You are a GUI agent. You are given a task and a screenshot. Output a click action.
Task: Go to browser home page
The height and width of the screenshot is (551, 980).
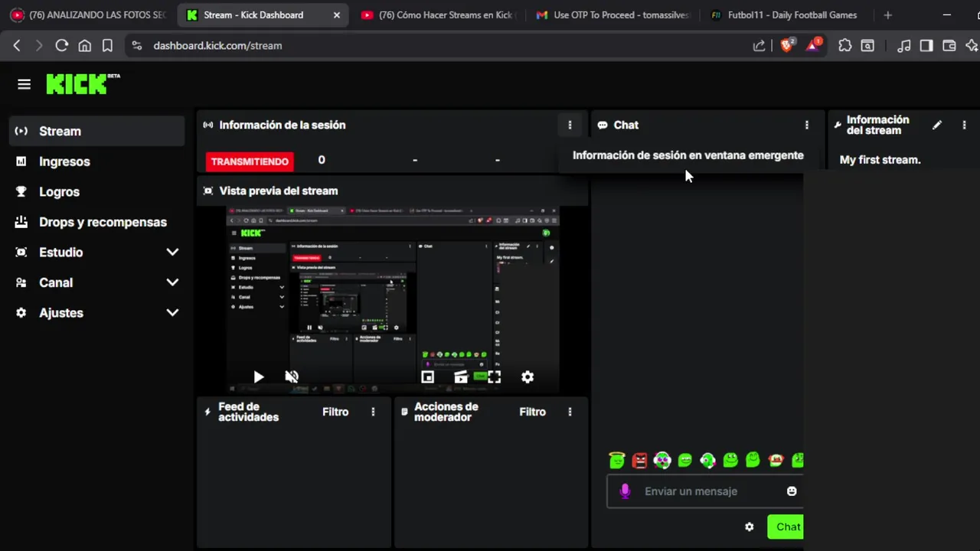point(85,46)
